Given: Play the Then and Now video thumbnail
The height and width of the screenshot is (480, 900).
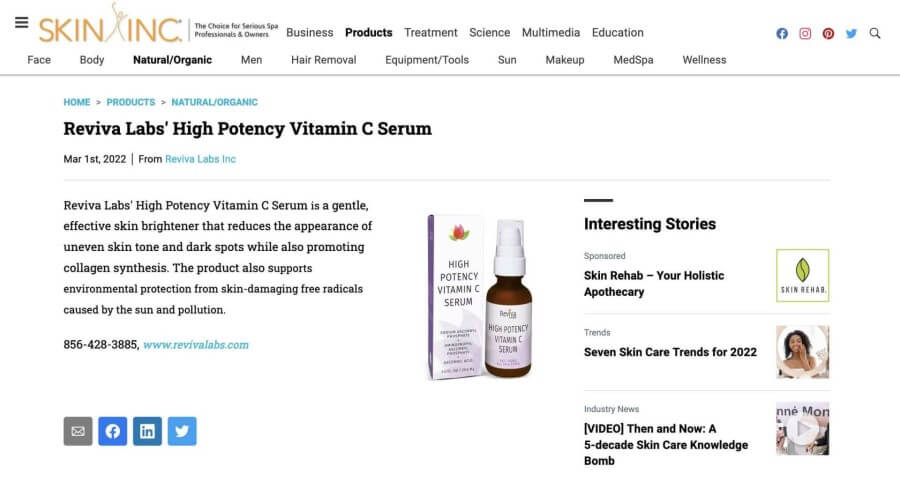Looking at the screenshot, I should coord(802,429).
